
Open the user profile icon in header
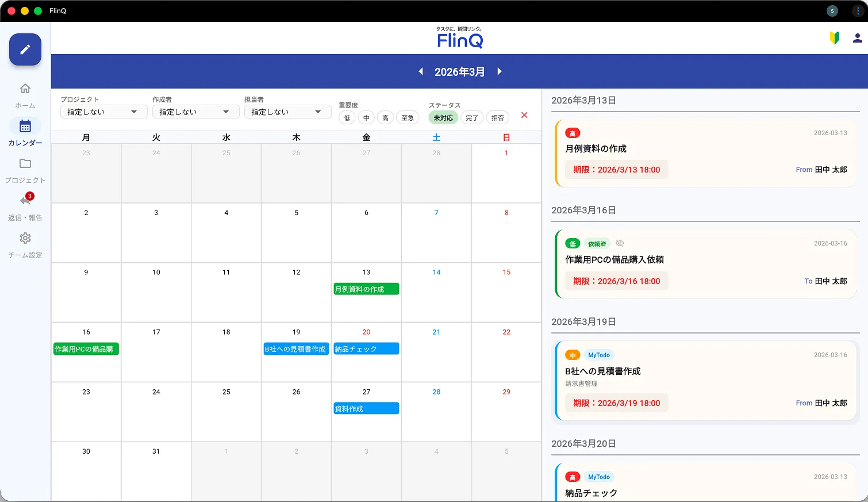[857, 38]
